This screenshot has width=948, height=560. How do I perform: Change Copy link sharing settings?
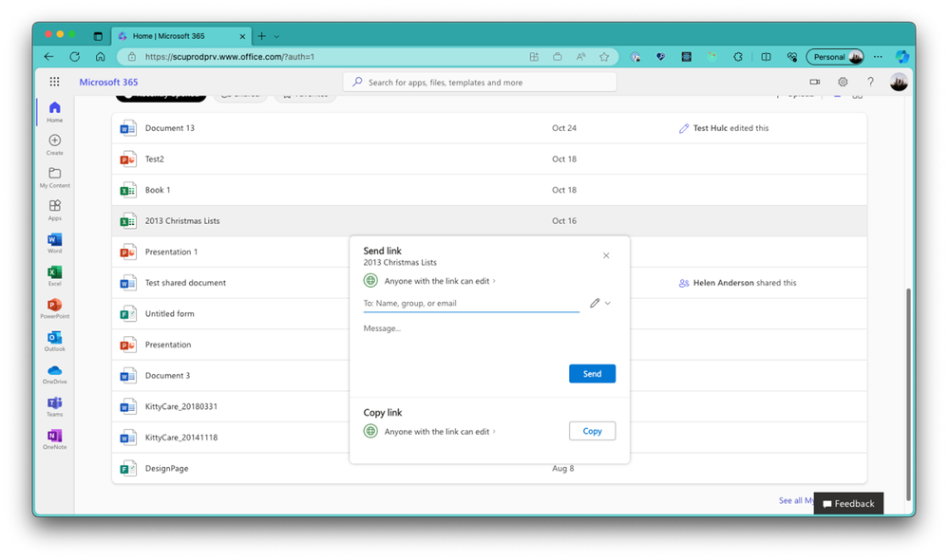pos(429,431)
